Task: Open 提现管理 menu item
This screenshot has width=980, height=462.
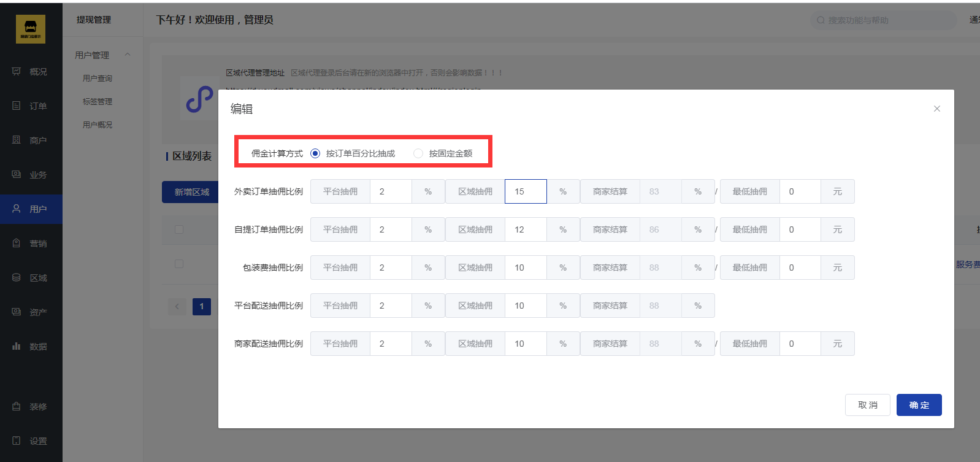Action: pos(94,20)
